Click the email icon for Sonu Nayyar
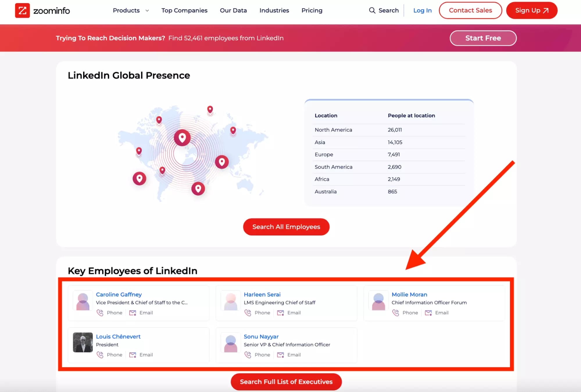This screenshot has height=392, width=581. [280, 355]
